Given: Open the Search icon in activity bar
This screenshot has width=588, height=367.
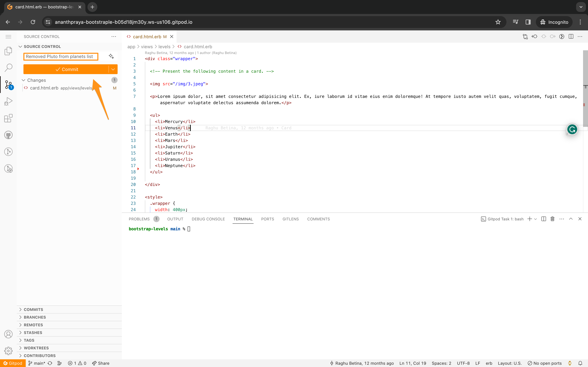Looking at the screenshot, I should (8, 68).
